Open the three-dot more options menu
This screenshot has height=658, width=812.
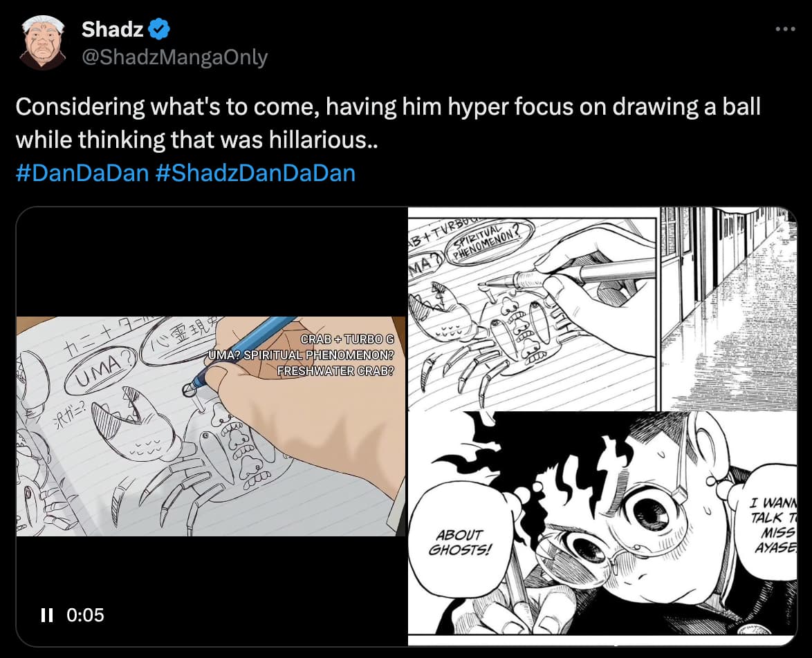click(x=786, y=30)
